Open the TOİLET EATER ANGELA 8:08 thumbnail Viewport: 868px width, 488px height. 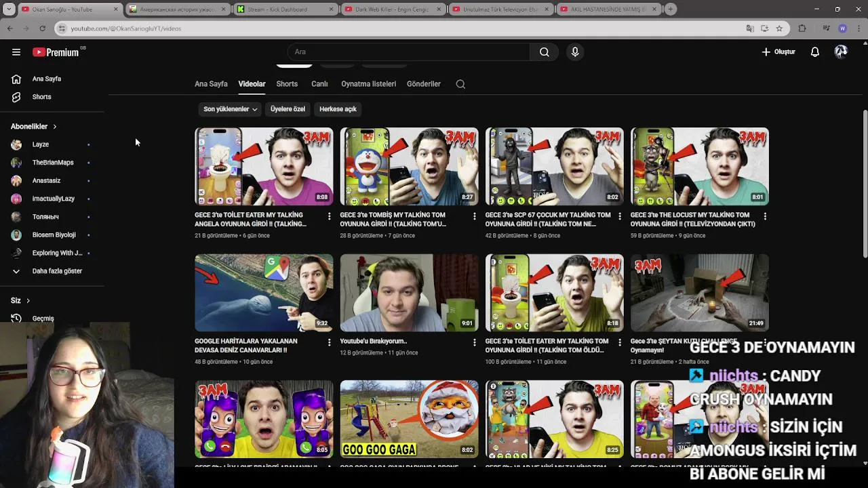(x=264, y=167)
